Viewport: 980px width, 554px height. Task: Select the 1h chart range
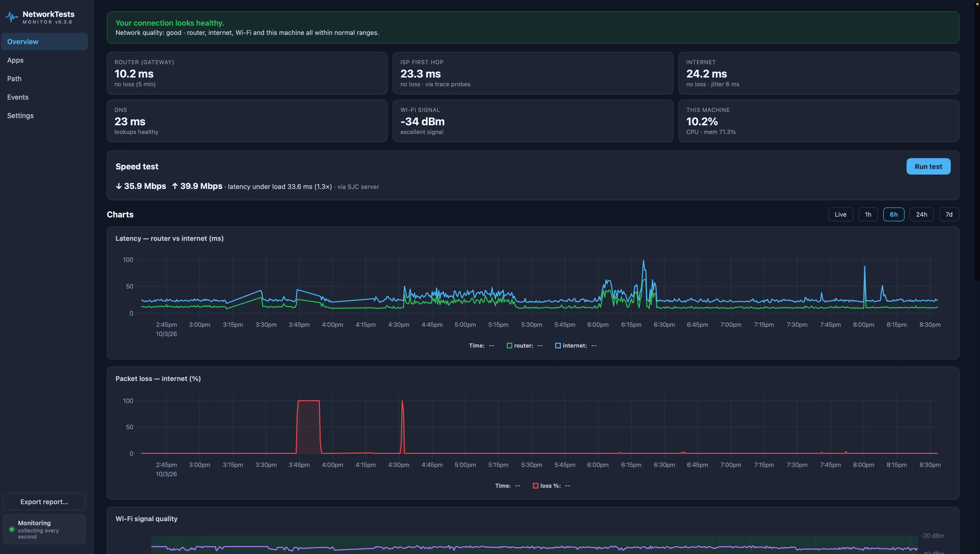[x=868, y=214]
